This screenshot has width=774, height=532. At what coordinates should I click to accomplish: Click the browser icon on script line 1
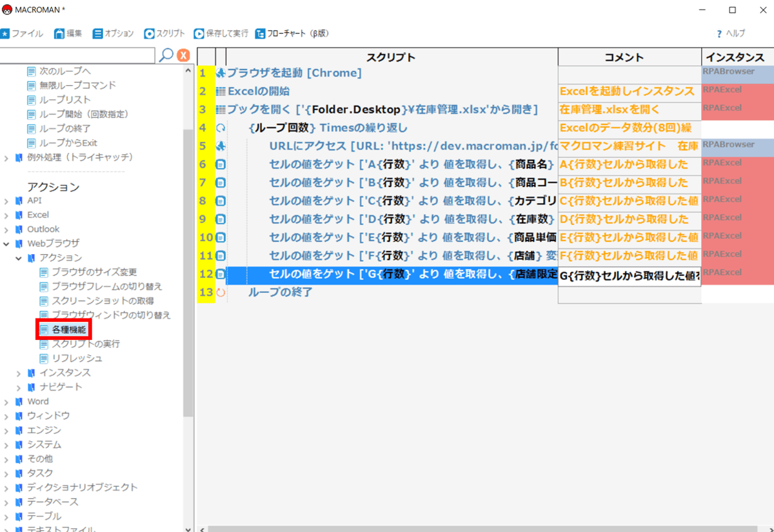[221, 73]
